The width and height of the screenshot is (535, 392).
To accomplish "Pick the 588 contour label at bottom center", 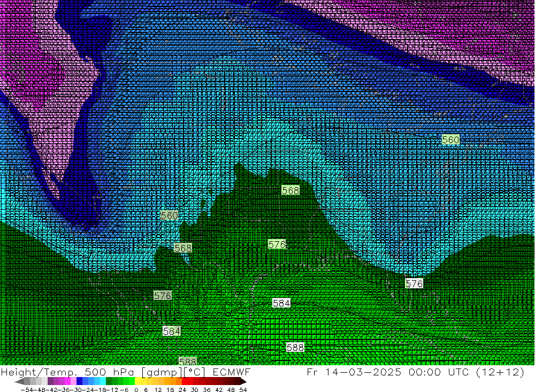I will pos(295,347).
